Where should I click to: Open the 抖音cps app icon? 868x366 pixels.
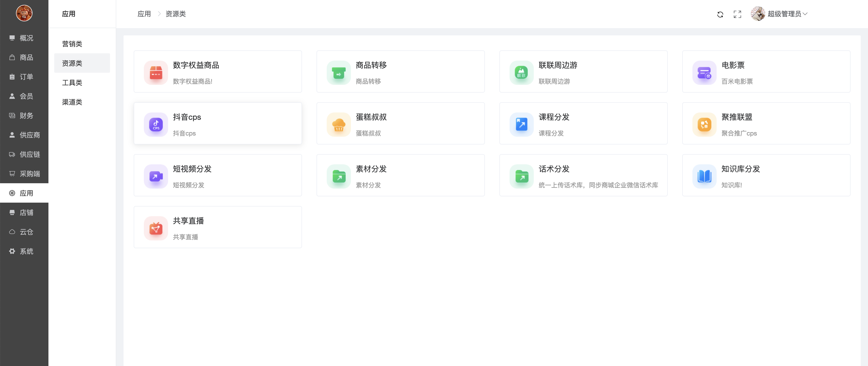[x=156, y=125]
